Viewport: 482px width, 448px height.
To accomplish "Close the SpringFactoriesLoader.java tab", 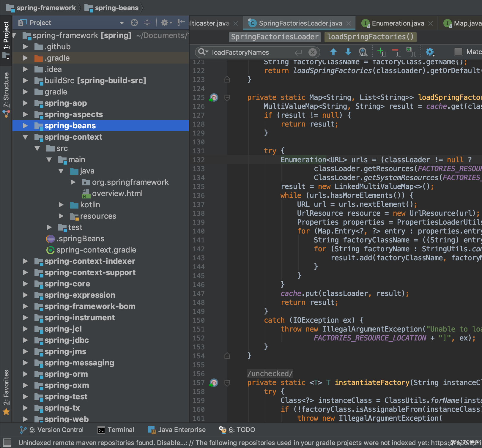I will coord(349,23).
